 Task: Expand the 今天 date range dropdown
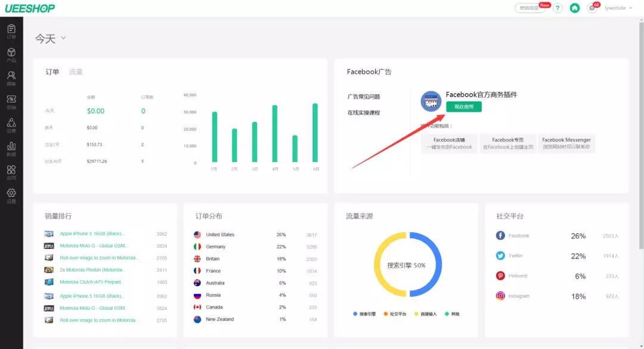tap(51, 38)
